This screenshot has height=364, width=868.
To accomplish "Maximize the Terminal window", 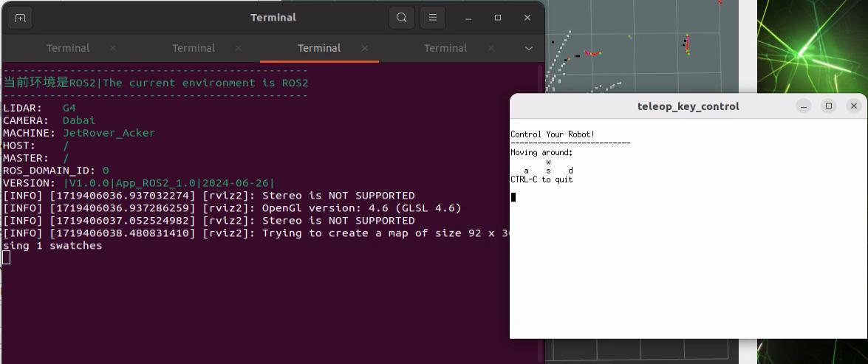I will tap(498, 18).
